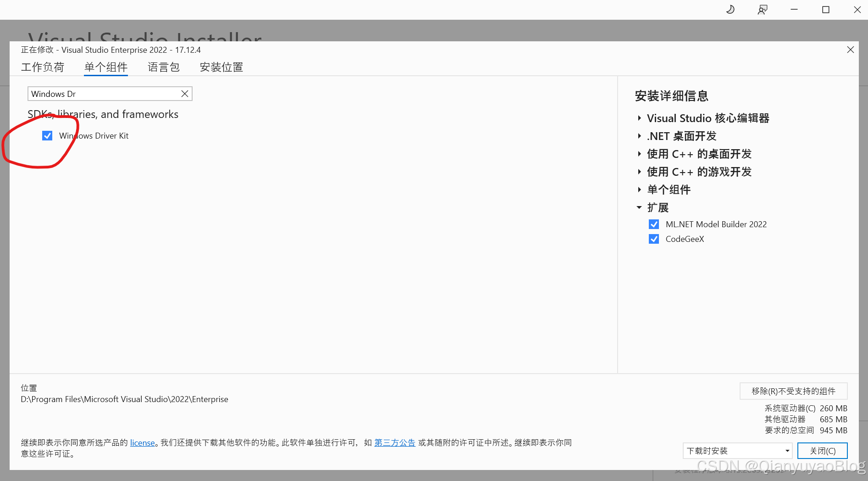The width and height of the screenshot is (868, 481).
Task: Switch to the 工作负荷 tab
Action: point(43,67)
